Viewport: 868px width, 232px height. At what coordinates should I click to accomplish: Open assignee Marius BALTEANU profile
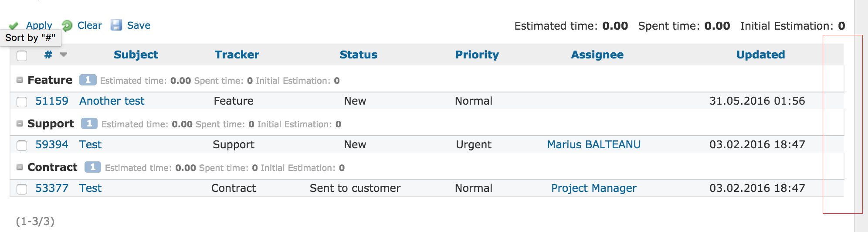pyautogui.click(x=594, y=144)
